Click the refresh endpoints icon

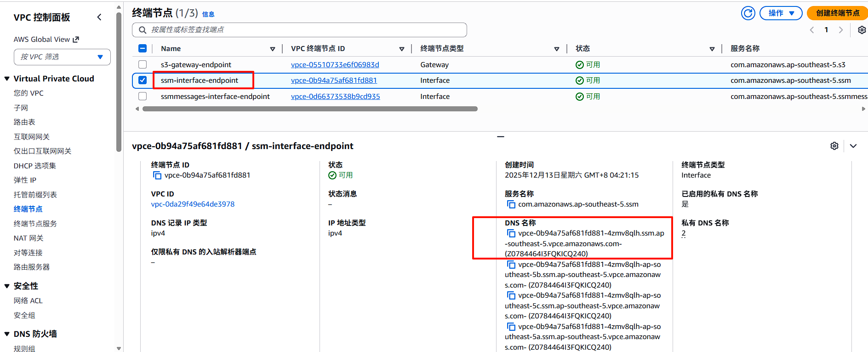748,13
